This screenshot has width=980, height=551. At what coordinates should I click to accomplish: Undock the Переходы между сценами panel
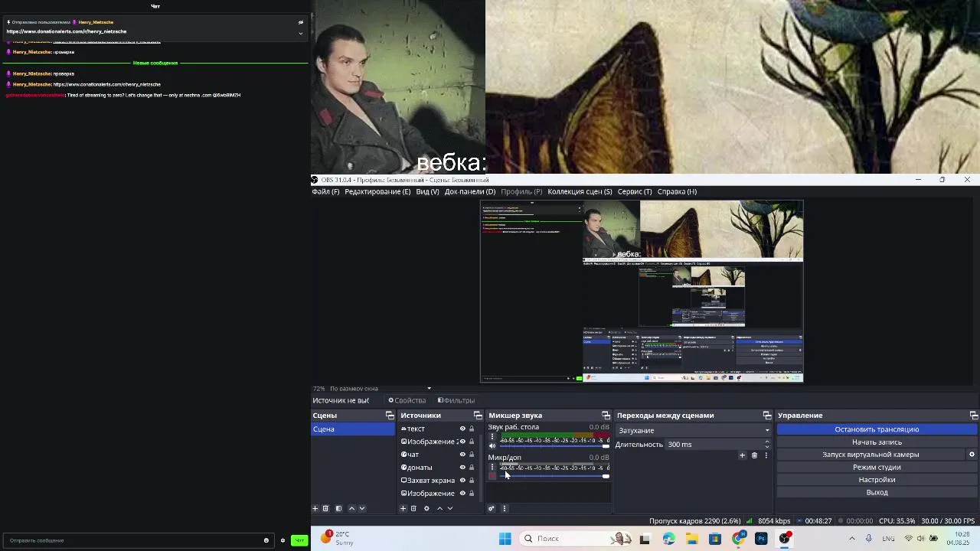click(767, 416)
